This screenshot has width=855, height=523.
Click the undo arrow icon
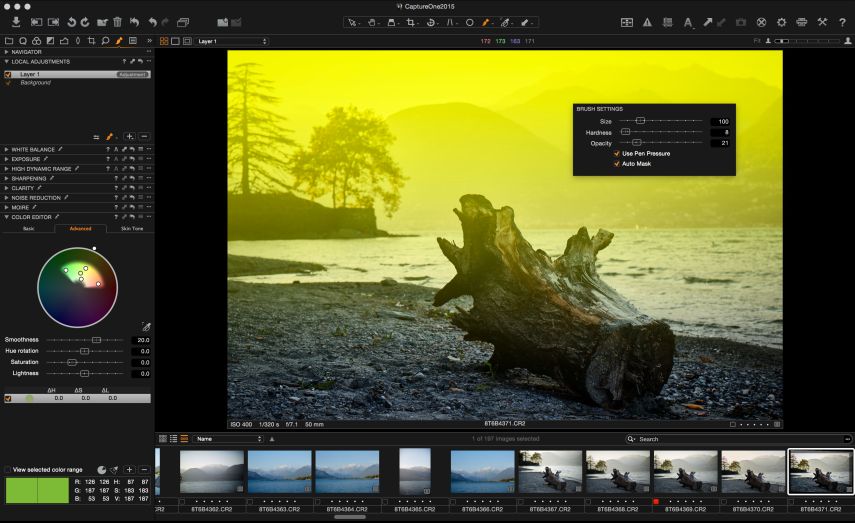(153, 22)
